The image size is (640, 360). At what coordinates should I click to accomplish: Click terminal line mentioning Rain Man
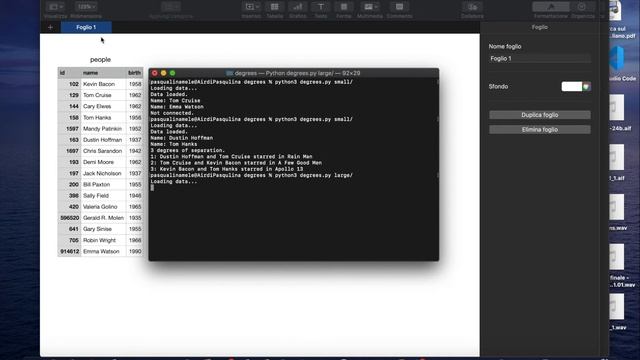pos(231,156)
